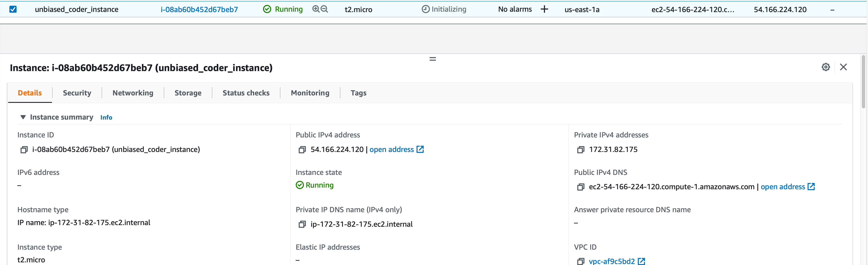Click zoom-in magnifier next to Running status

316,9
